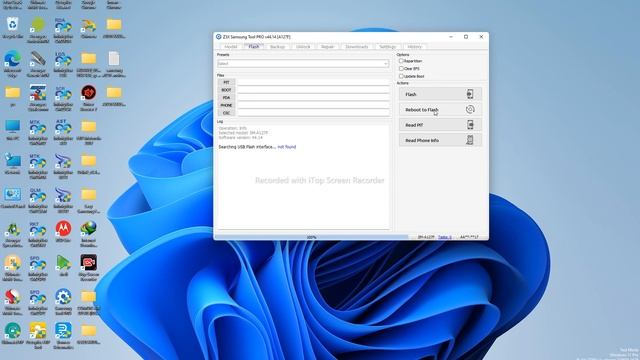Click the Read Phone Info button

(x=440, y=140)
